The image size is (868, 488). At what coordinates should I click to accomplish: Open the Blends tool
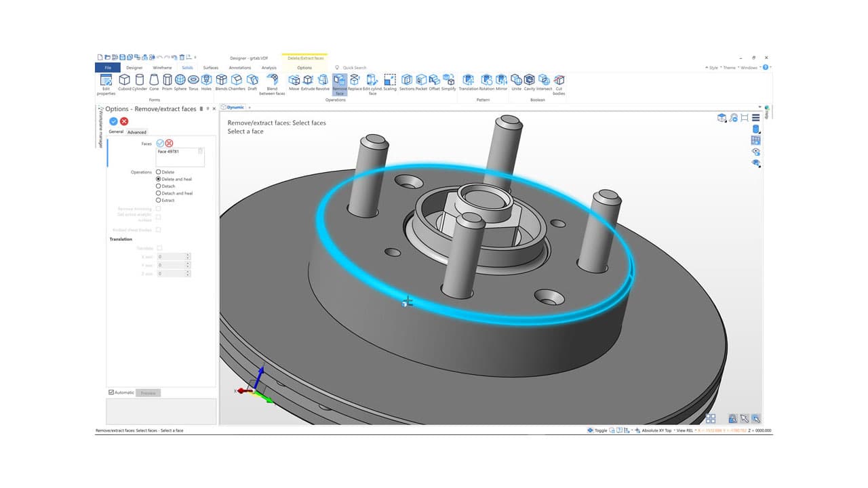click(x=221, y=81)
